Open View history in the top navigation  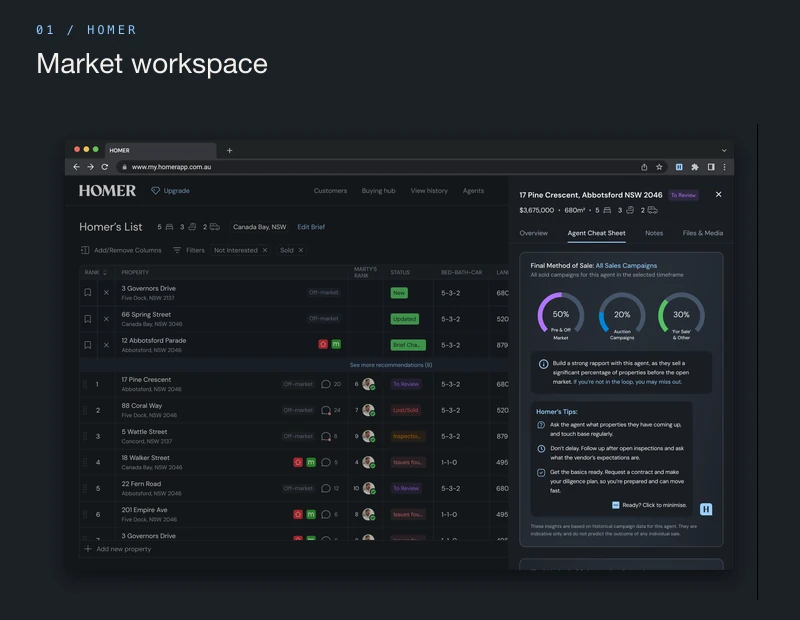click(429, 191)
